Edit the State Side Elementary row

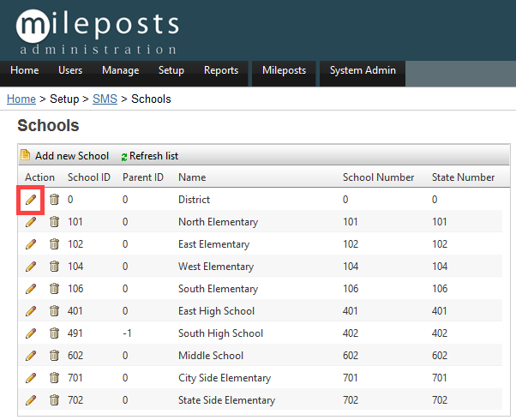pos(31,400)
